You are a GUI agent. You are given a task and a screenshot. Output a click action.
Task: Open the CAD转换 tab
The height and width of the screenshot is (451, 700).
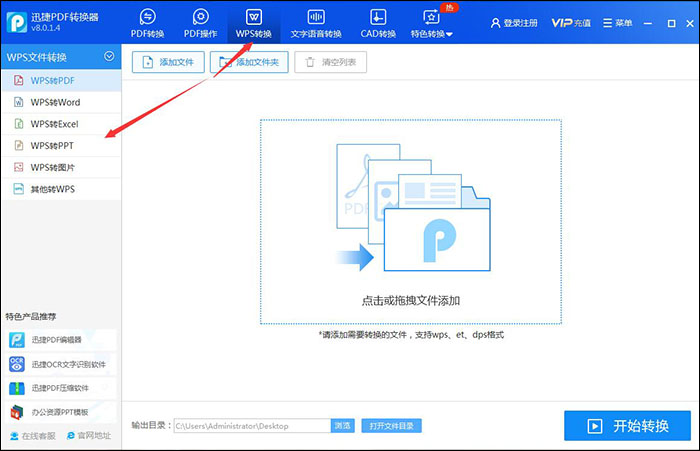[378, 24]
